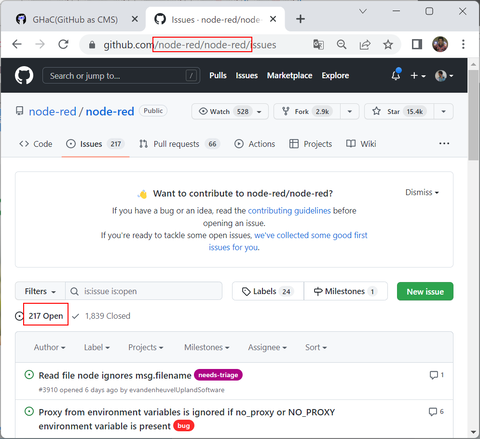Open the Chrome profile avatar
This screenshot has width=480, height=439.
point(440,44)
